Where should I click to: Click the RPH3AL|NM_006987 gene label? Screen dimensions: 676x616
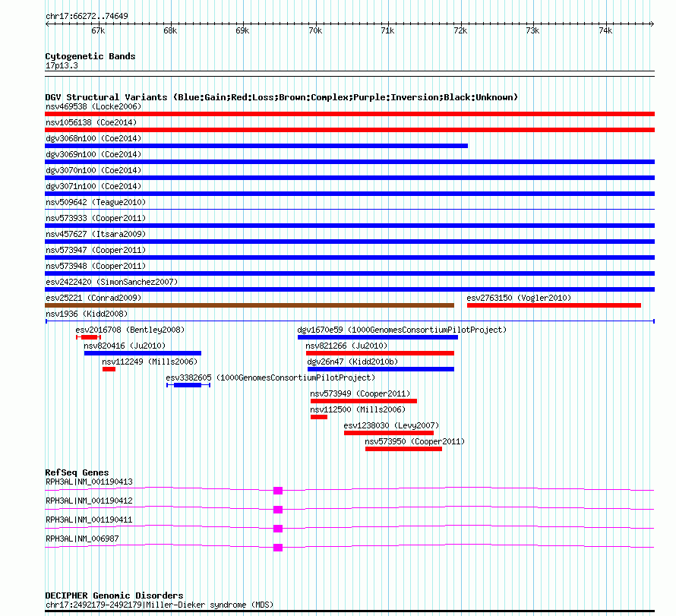tap(82, 539)
